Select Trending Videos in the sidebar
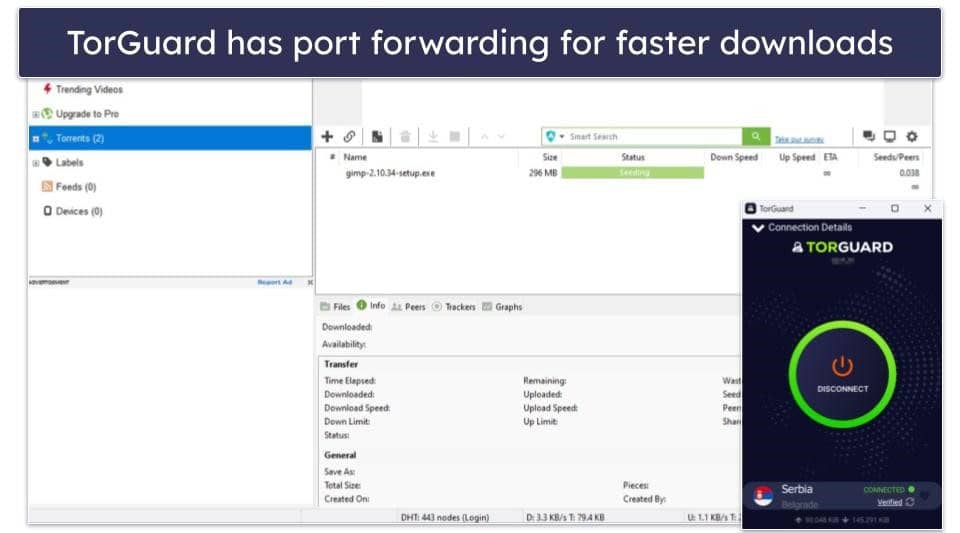960x533 pixels. [x=89, y=89]
